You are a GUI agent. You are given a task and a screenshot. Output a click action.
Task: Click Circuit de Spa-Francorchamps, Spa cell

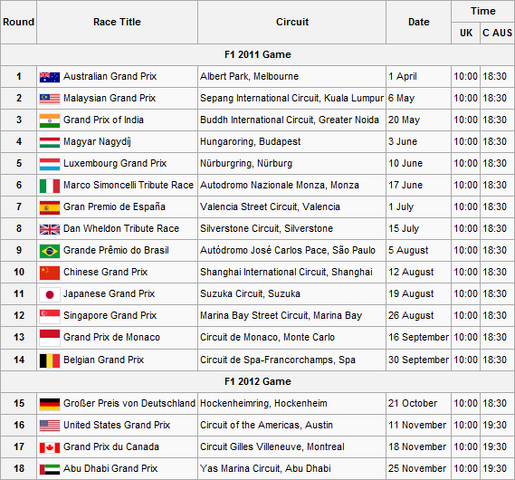click(292, 360)
